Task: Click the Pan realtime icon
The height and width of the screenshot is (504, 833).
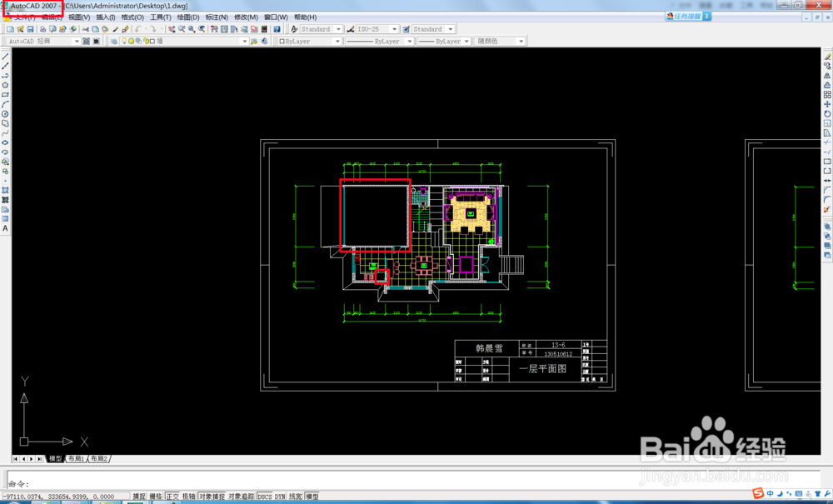Action: [x=172, y=29]
